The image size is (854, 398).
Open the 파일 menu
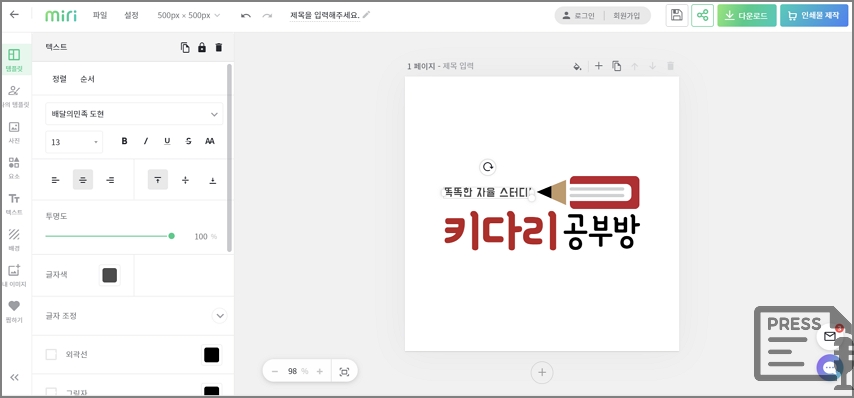point(100,15)
